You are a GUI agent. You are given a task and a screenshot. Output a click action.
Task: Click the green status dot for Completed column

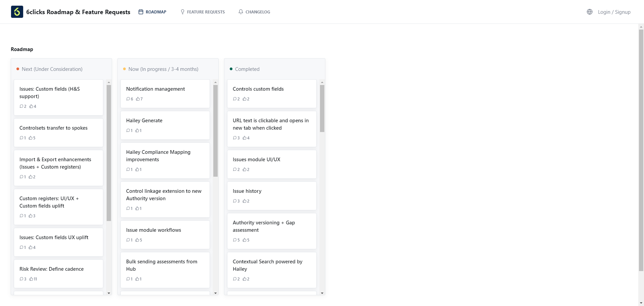231,69
